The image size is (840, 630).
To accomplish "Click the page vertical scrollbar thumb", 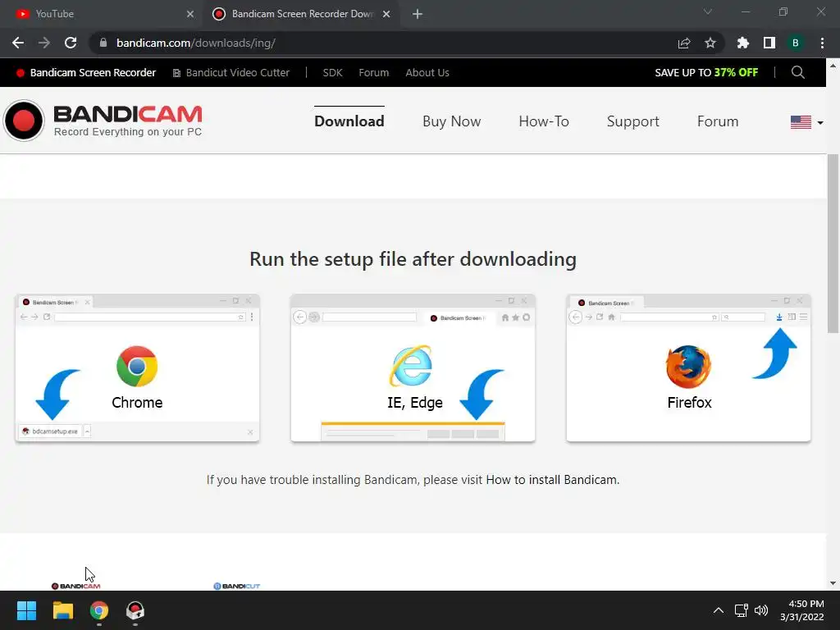I will (833, 244).
